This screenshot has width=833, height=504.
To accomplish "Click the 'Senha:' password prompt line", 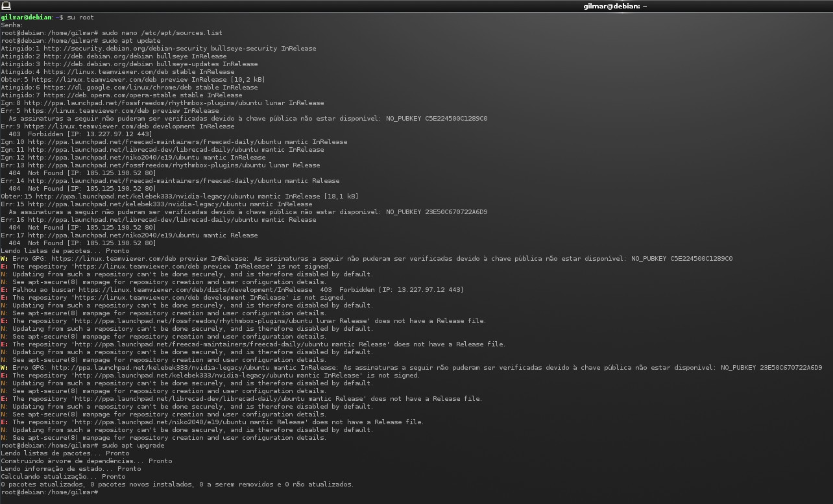I will tap(12, 25).
